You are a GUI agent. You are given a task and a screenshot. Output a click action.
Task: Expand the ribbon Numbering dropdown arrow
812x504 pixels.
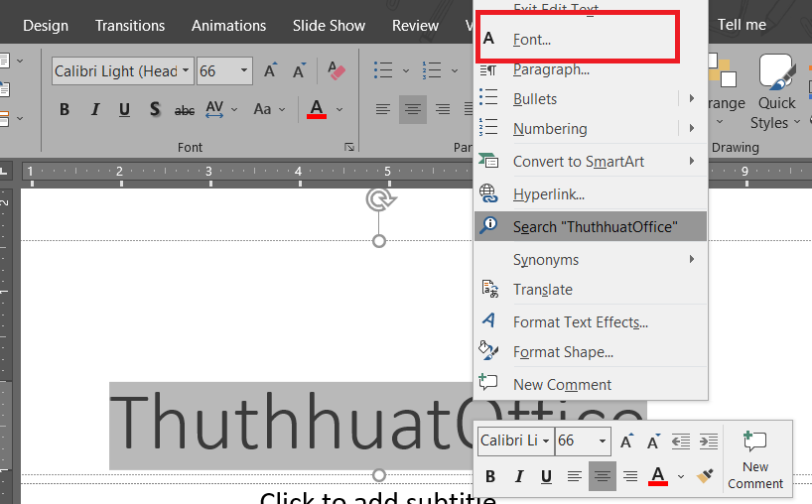click(x=455, y=70)
